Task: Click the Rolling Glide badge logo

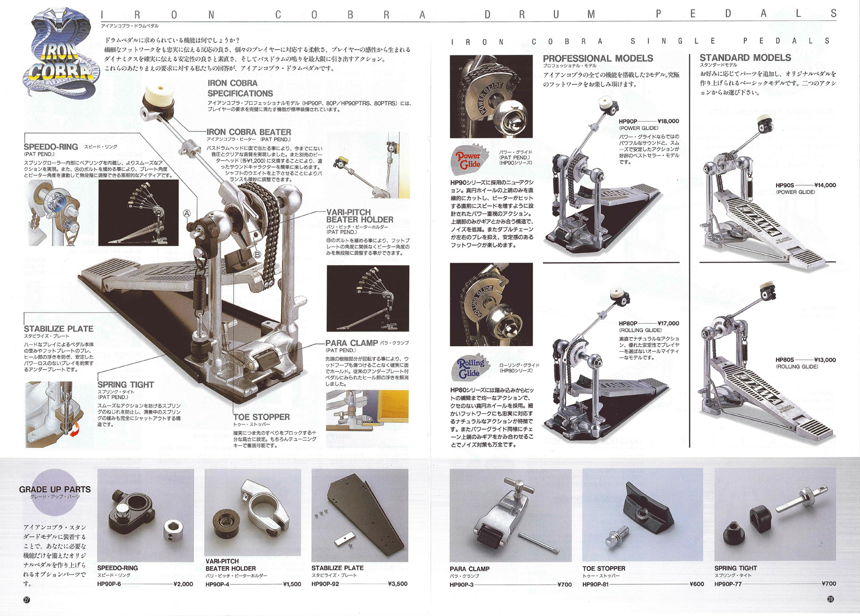Action: click(x=470, y=368)
